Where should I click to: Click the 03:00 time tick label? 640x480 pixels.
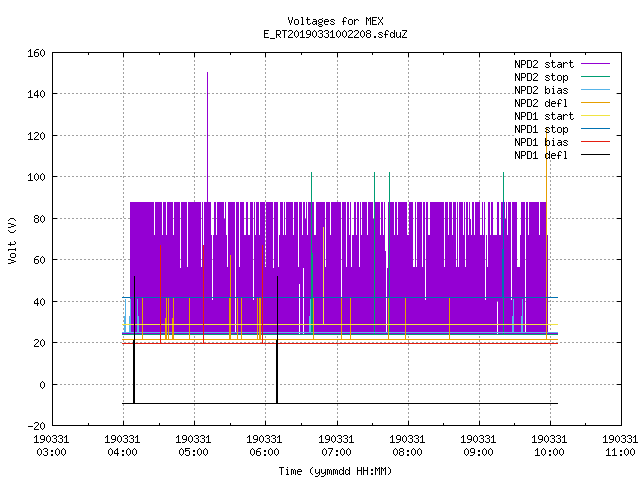click(51, 452)
